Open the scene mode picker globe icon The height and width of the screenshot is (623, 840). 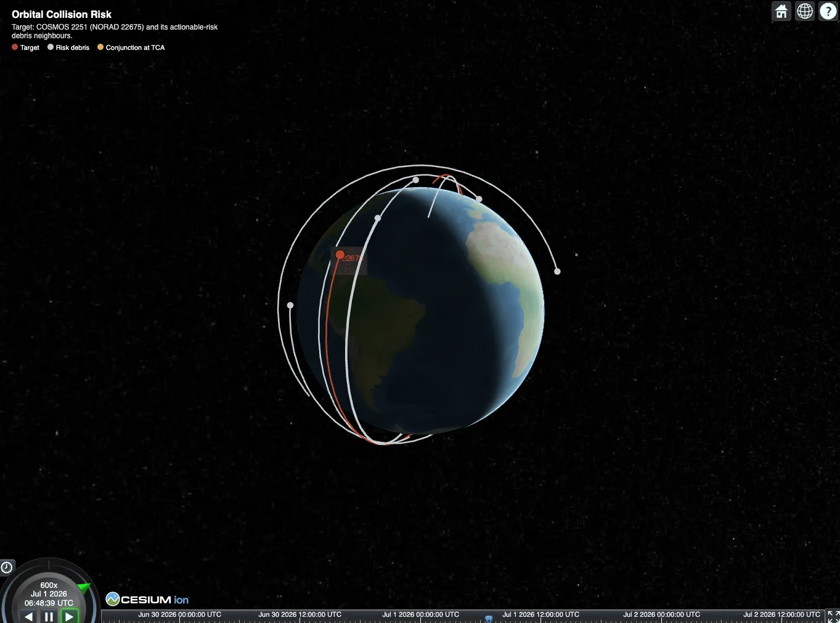coord(805,11)
